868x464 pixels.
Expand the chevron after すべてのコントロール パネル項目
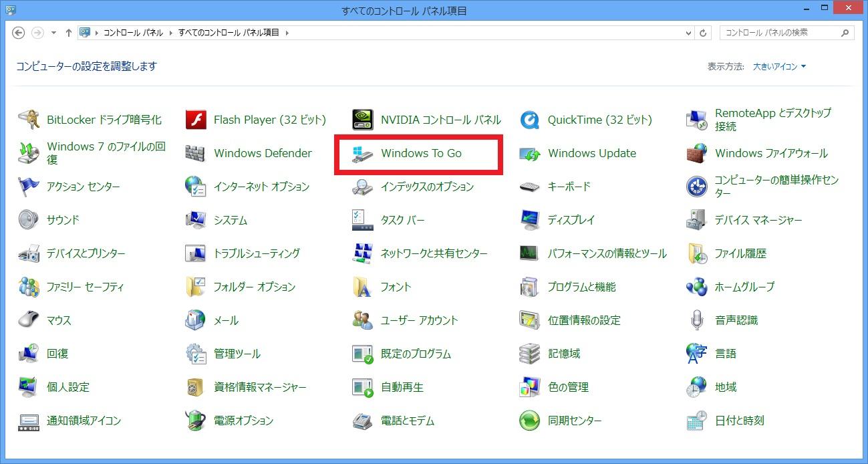287,33
